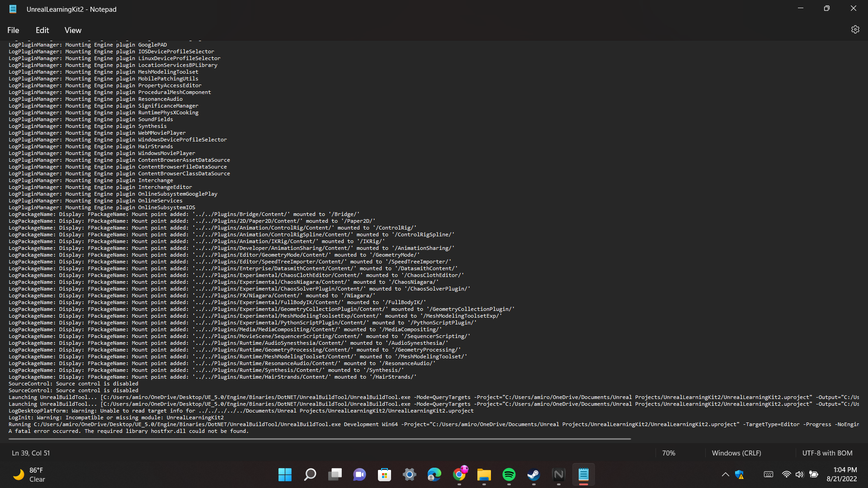Click the horizontal scrollbar thumb
The image size is (868, 488).
click(319, 439)
